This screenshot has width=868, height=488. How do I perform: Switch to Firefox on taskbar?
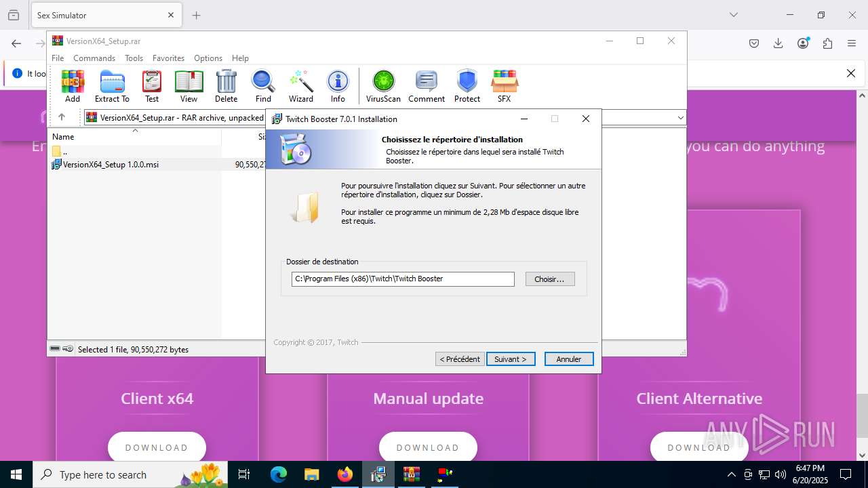pyautogui.click(x=345, y=474)
